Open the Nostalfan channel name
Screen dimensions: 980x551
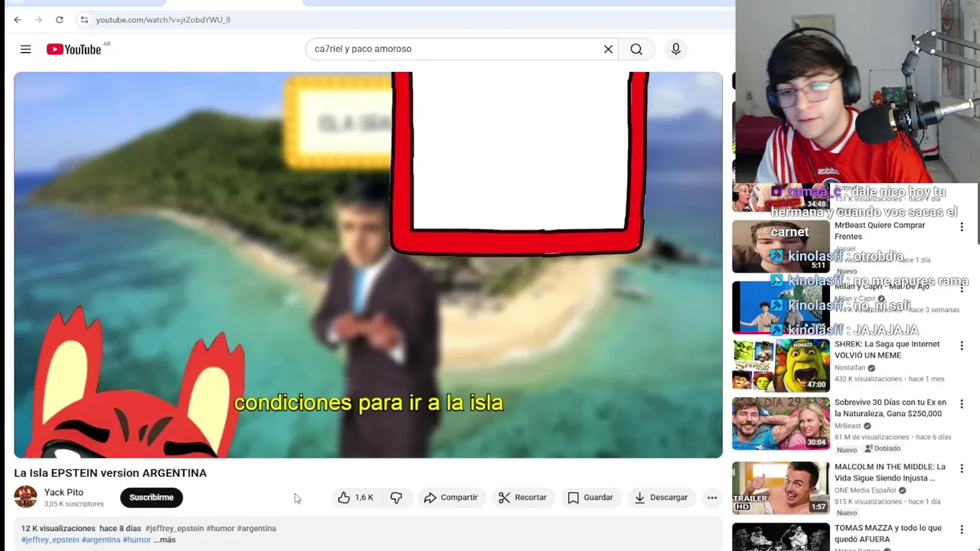(850, 367)
